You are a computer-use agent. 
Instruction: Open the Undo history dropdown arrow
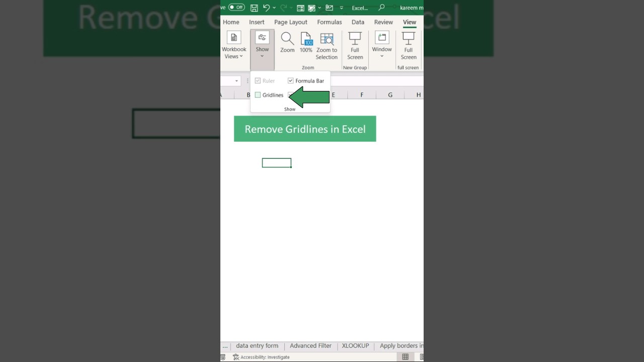[274, 8]
